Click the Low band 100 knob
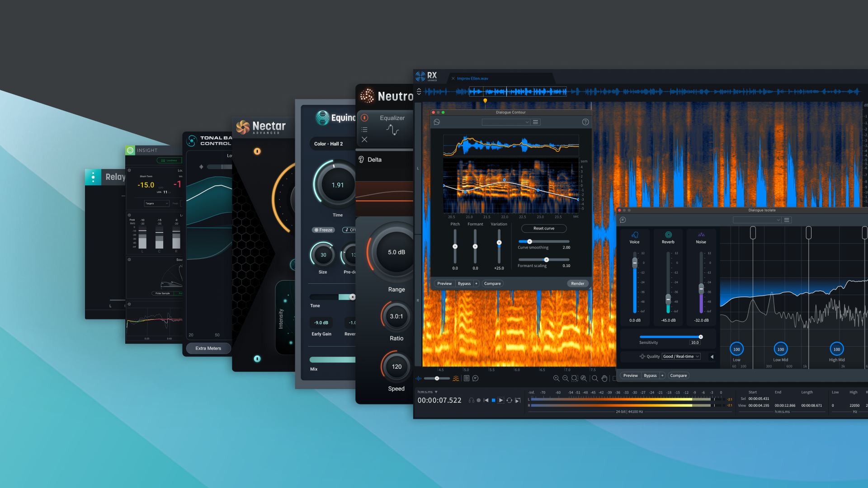 [736, 349]
